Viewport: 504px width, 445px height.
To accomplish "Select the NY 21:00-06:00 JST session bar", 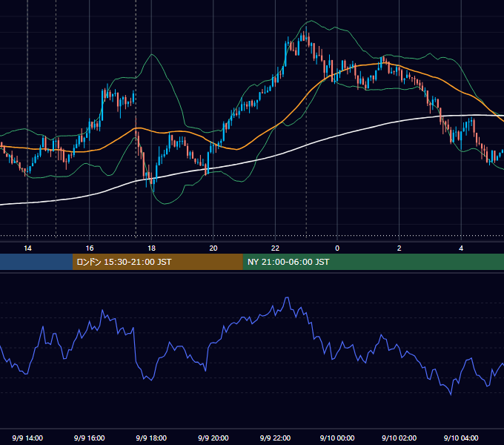I will (x=373, y=262).
